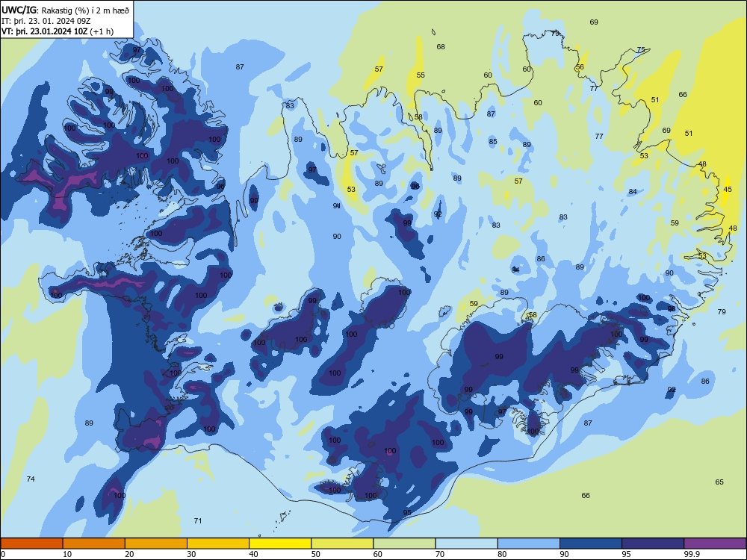Viewport: 747px width, 560px height.
Task: Click the amber 30–40 legend color block
Action: click(218, 544)
